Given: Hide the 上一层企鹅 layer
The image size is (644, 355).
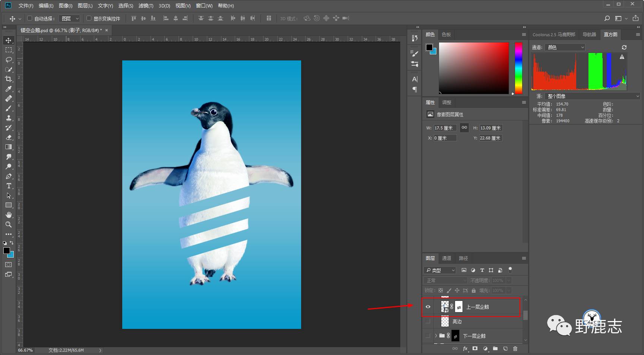Looking at the screenshot, I should click(x=428, y=307).
